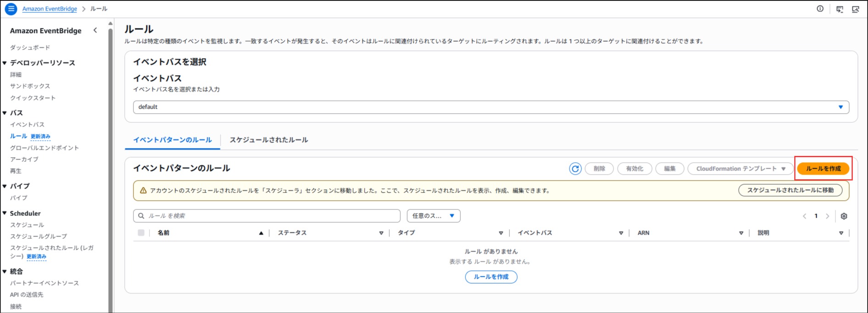Expand CloudFormation テンプレート dropdown
The width and height of the screenshot is (868, 313).
740,169
